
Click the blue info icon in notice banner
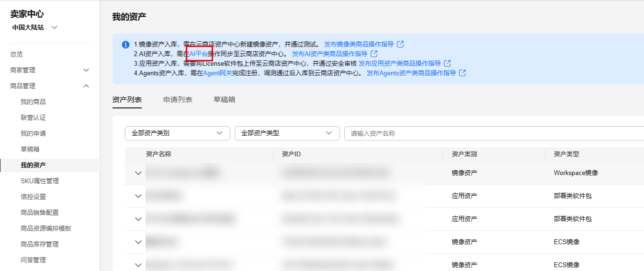(x=126, y=45)
